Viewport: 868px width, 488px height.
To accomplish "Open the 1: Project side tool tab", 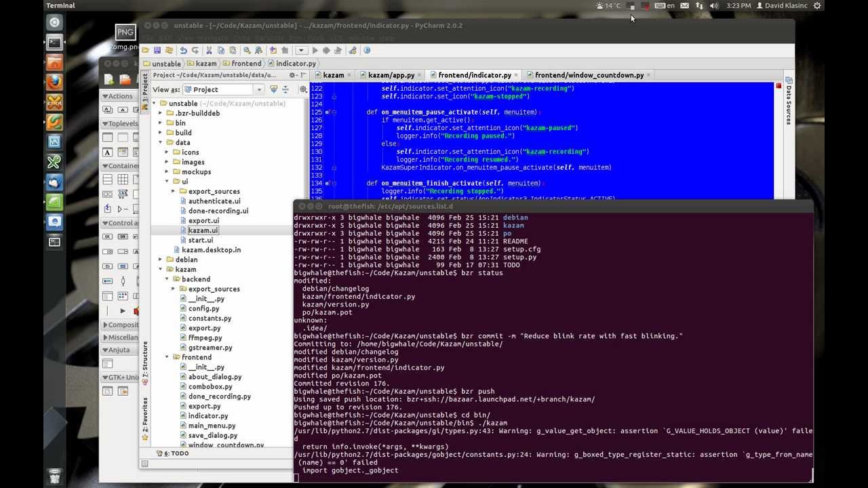I will tap(145, 92).
